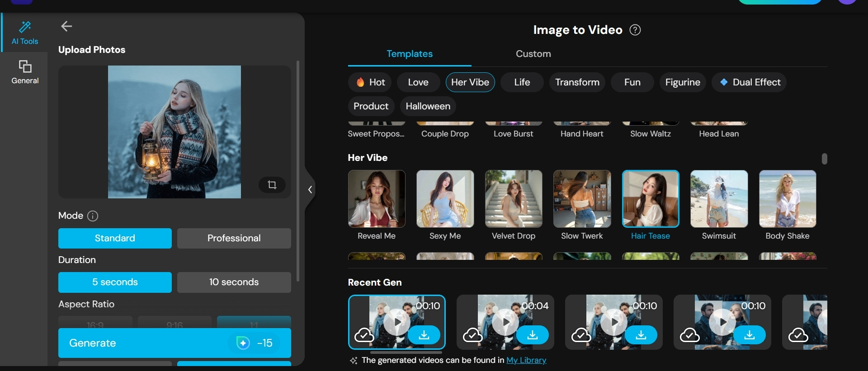Click the Couple Drop template label
Image resolution: width=868 pixels, height=371 pixels.
[445, 134]
